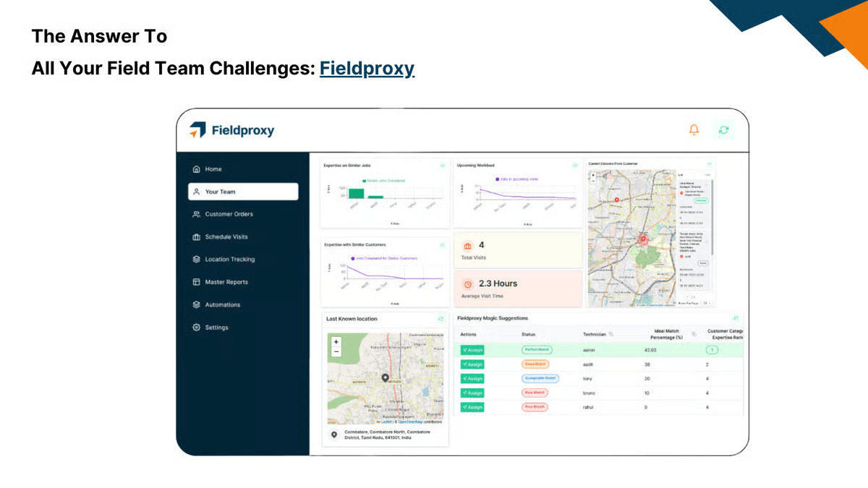Open Location Tracking from the sidebar
This screenshot has height=488, width=868.
(x=230, y=260)
